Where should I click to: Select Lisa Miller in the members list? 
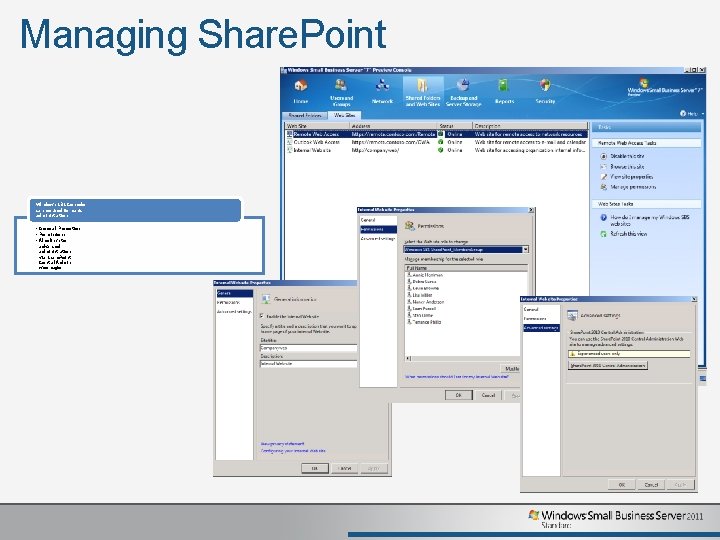click(x=422, y=295)
